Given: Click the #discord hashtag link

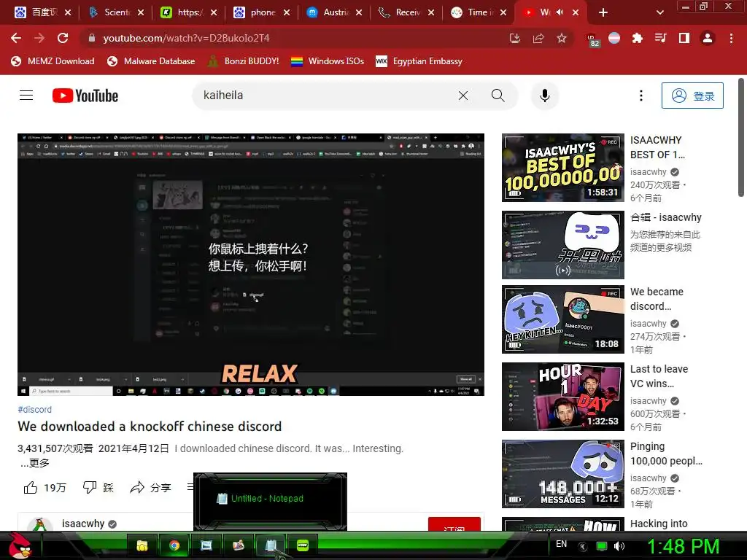Looking at the screenshot, I should pyautogui.click(x=35, y=410).
